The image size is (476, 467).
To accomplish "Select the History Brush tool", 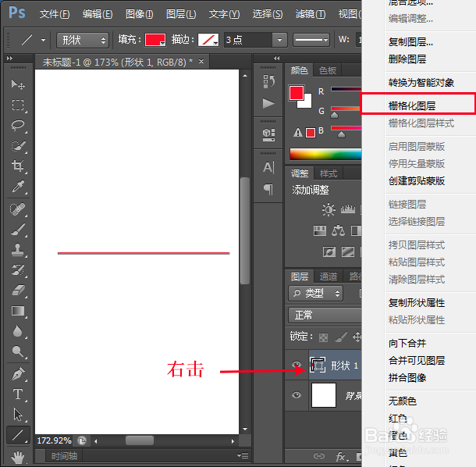I will (18, 270).
